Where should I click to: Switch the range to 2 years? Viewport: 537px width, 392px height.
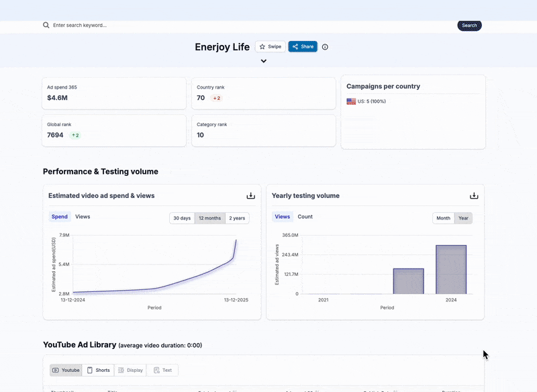click(x=236, y=218)
